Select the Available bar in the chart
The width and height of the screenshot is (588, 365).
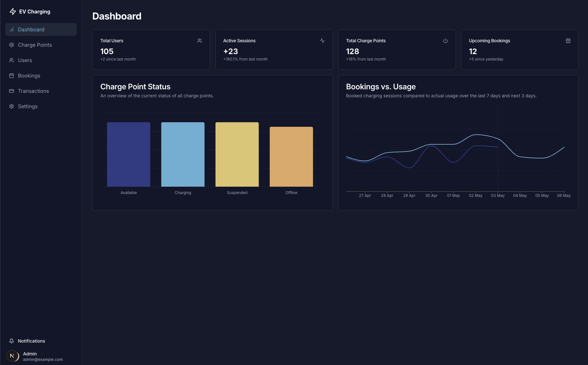click(128, 154)
